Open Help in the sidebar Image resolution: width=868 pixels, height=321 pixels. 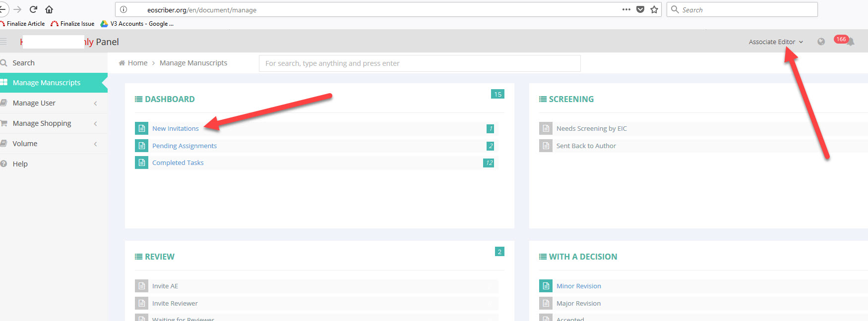tap(54, 164)
